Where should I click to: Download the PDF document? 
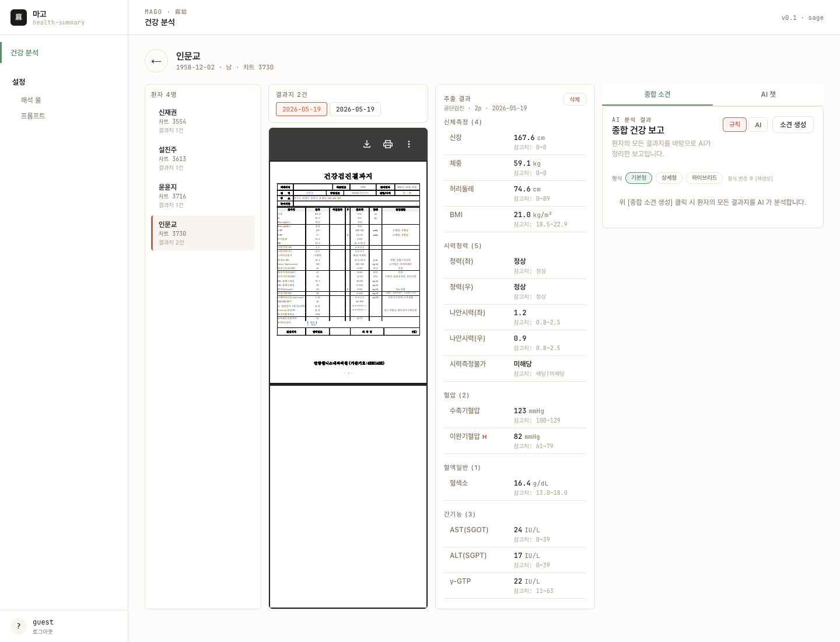(367, 144)
